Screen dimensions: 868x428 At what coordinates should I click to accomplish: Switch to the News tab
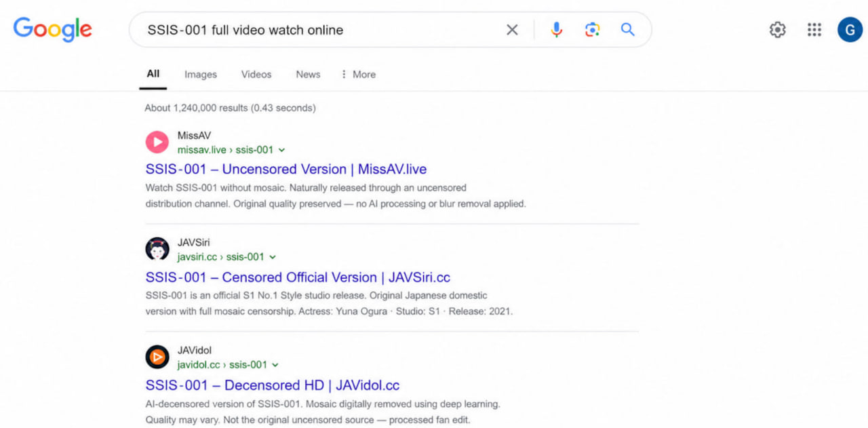[308, 75]
